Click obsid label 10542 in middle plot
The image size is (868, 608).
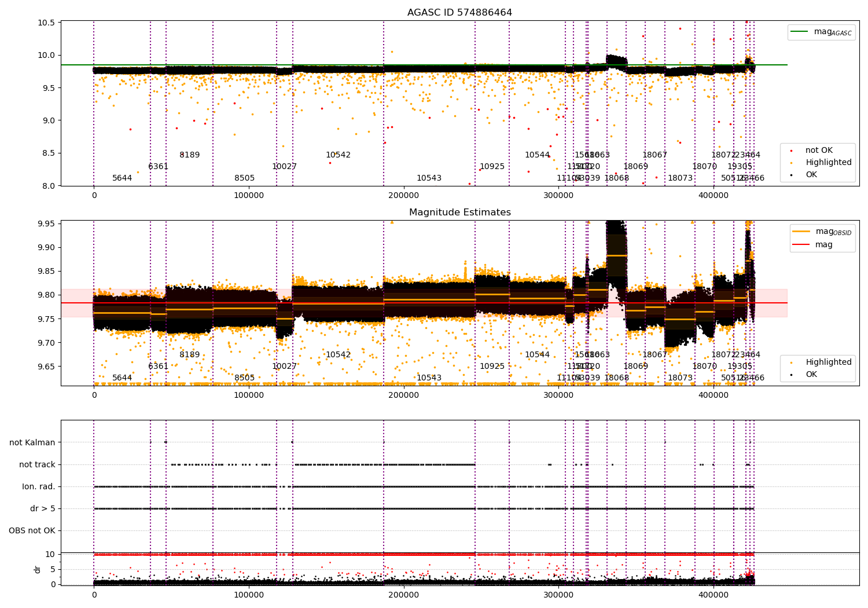(x=338, y=354)
